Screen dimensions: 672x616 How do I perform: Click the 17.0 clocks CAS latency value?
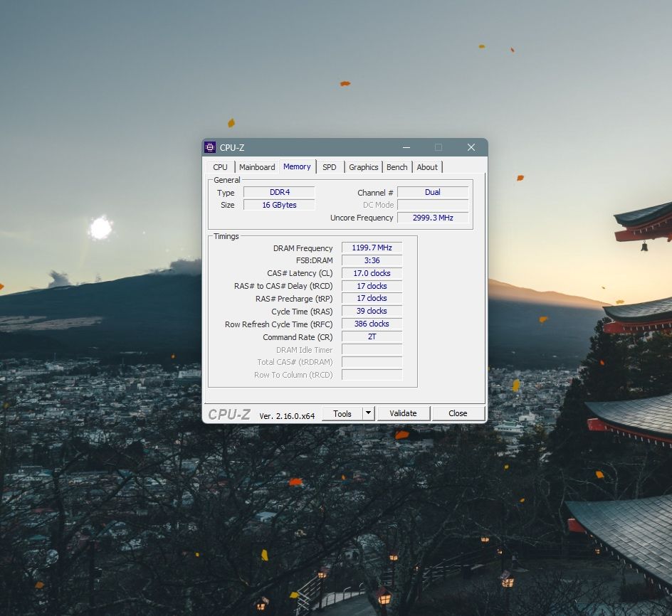coord(372,273)
